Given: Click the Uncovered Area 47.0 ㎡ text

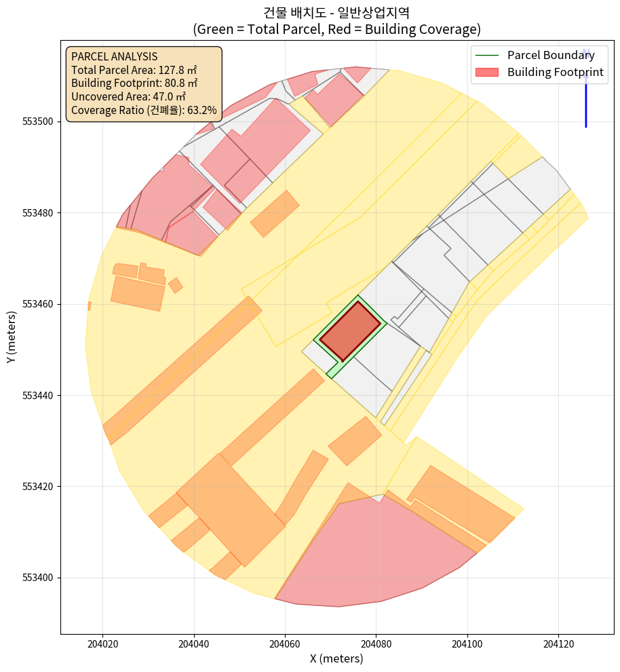Looking at the screenshot, I should [128, 96].
